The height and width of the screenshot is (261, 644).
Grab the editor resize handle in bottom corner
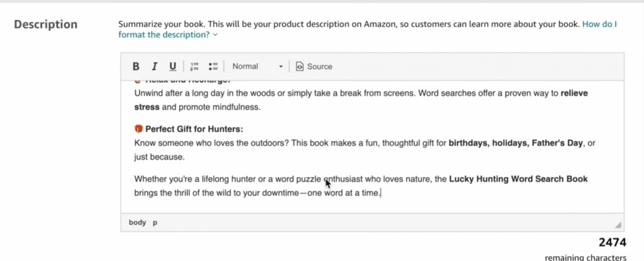618,225
